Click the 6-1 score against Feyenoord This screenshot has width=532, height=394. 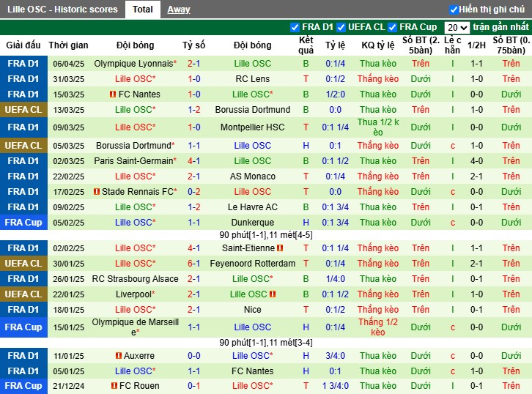click(193, 264)
